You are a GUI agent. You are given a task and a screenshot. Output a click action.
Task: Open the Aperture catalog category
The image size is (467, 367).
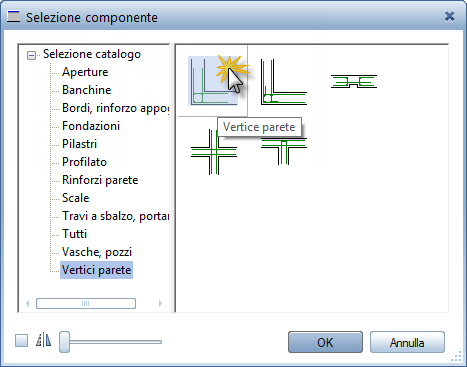[x=85, y=72]
